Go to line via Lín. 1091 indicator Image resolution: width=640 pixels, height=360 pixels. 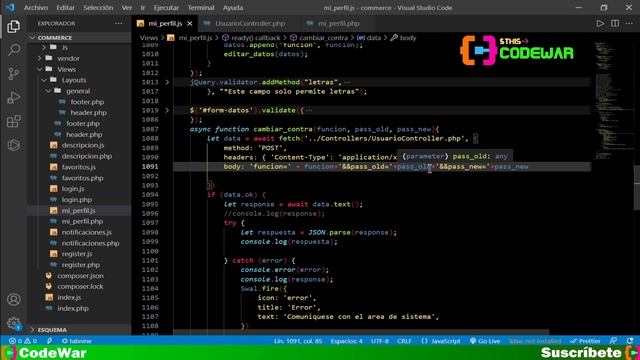pyautogui.click(x=298, y=341)
